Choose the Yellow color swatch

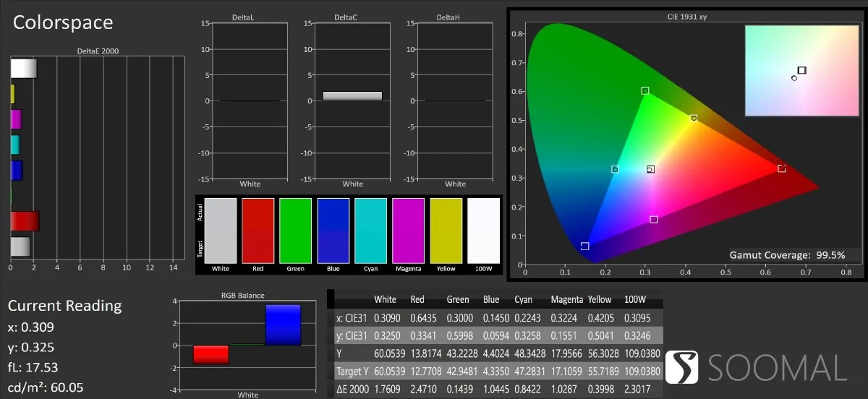click(446, 231)
